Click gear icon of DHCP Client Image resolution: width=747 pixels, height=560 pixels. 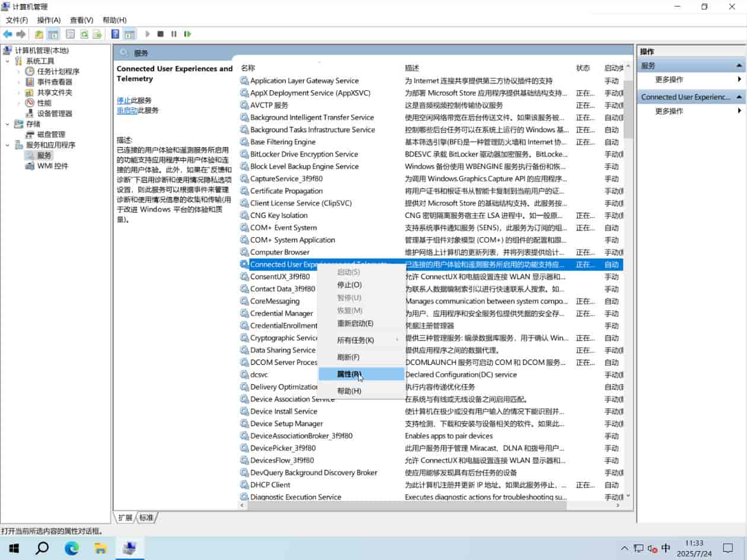point(244,485)
